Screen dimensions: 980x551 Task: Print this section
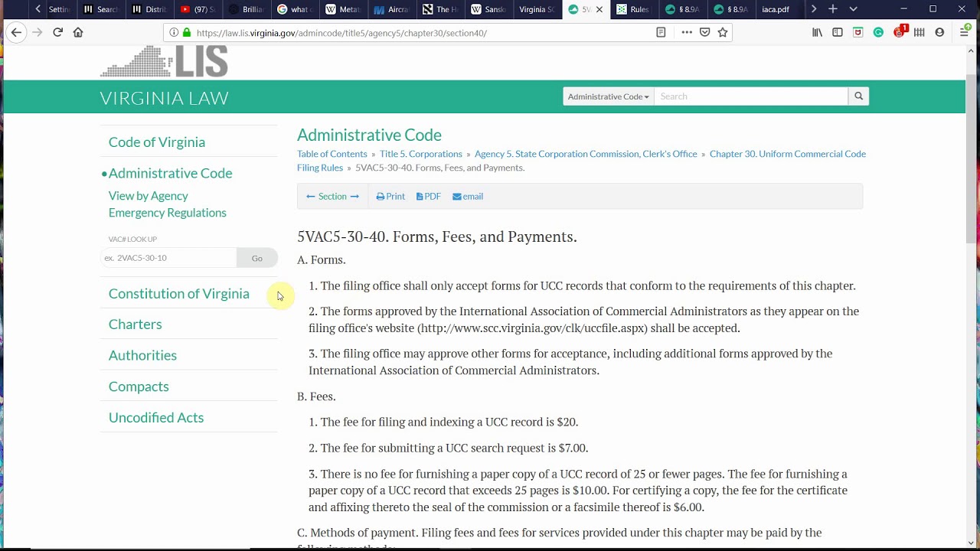390,197
